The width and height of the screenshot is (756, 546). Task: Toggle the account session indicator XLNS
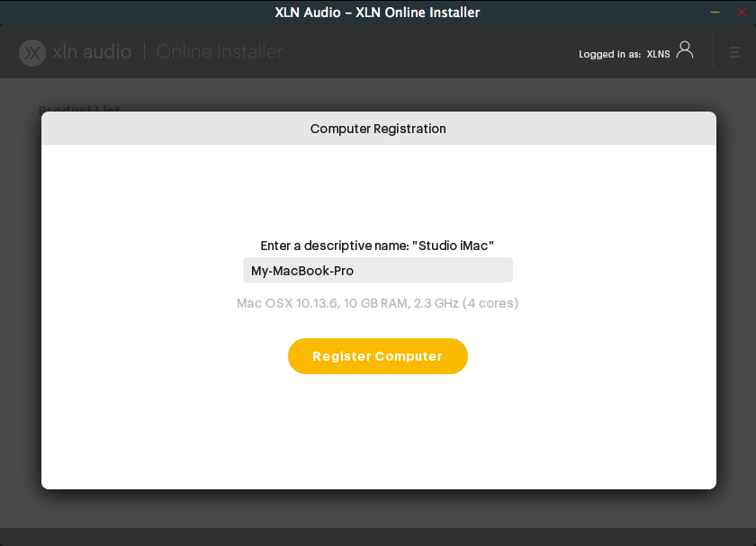[656, 54]
